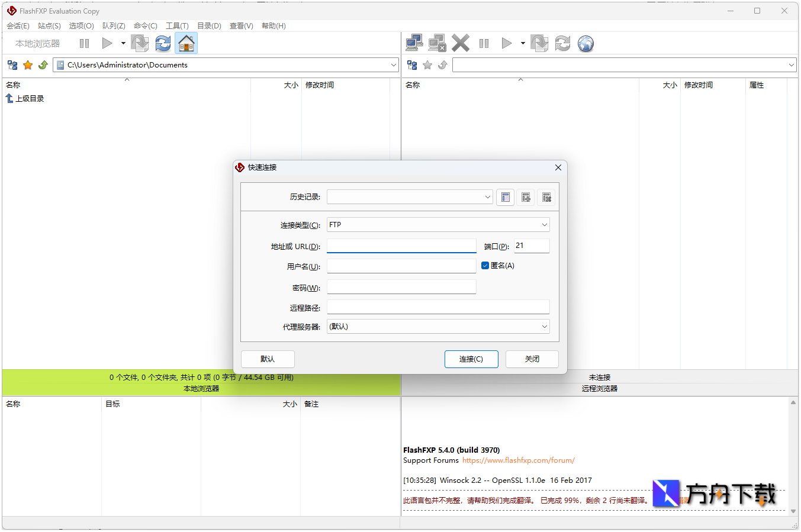Screen dimensions: 801x532
Task: Click the 密码 input field
Action: (401, 287)
